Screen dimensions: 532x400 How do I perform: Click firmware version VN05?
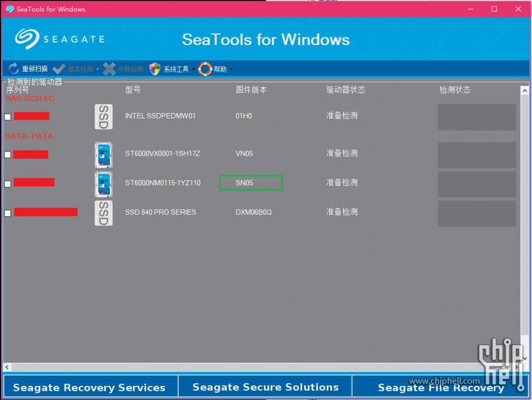(245, 154)
